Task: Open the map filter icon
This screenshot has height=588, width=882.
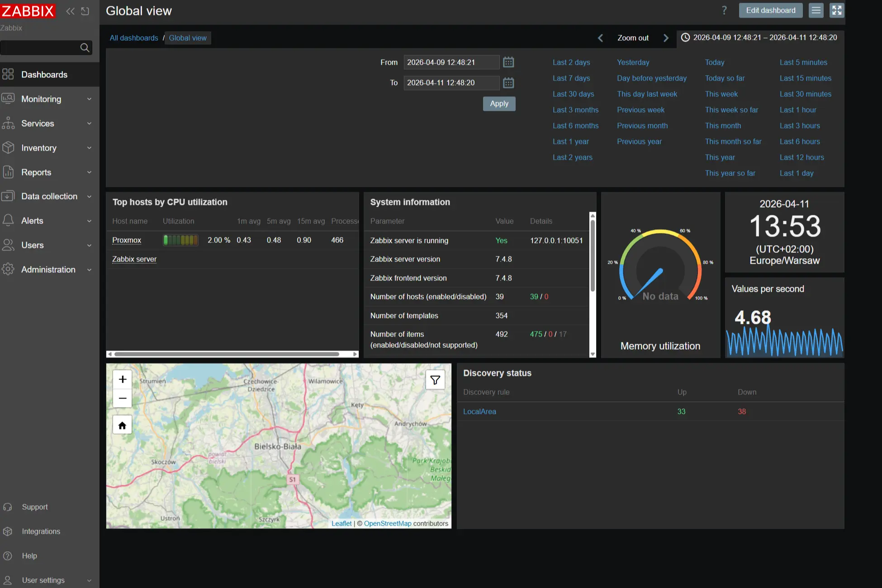Action: point(435,379)
